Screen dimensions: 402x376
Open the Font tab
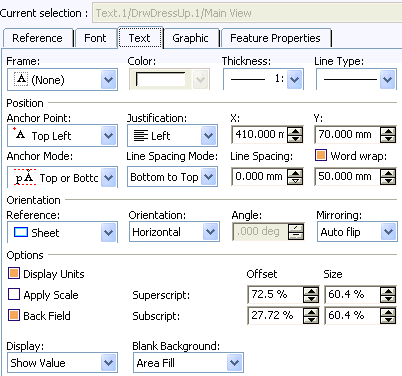(x=95, y=38)
